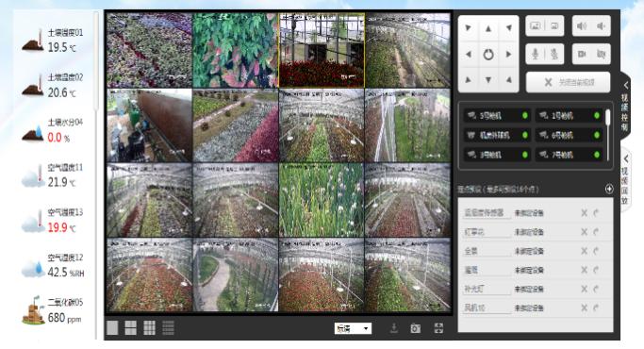Expand the 视频回放 side panel chevron
The image size is (644, 349).
[x=625, y=158]
